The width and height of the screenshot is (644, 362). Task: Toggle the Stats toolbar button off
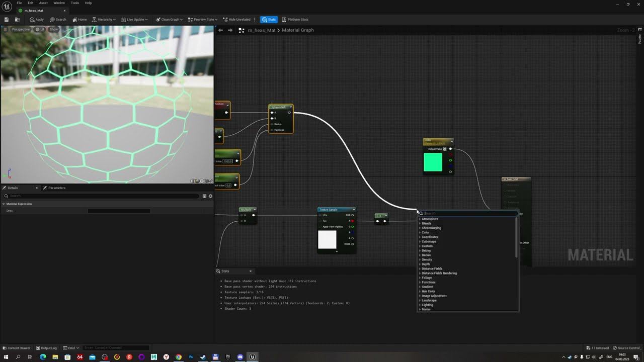(x=269, y=20)
